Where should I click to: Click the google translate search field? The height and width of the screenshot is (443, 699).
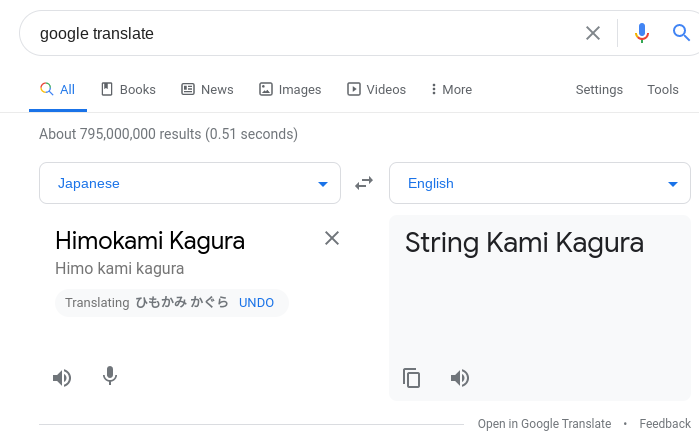pyautogui.click(x=300, y=33)
